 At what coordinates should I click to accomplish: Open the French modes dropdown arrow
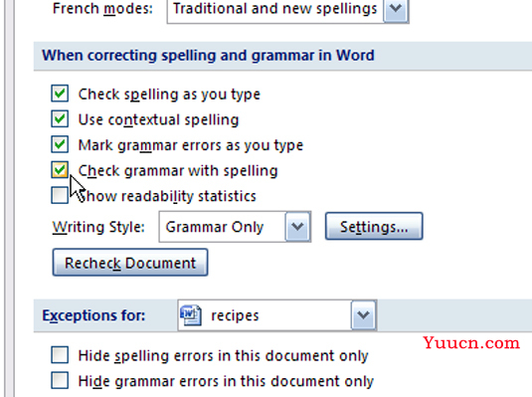point(396,10)
